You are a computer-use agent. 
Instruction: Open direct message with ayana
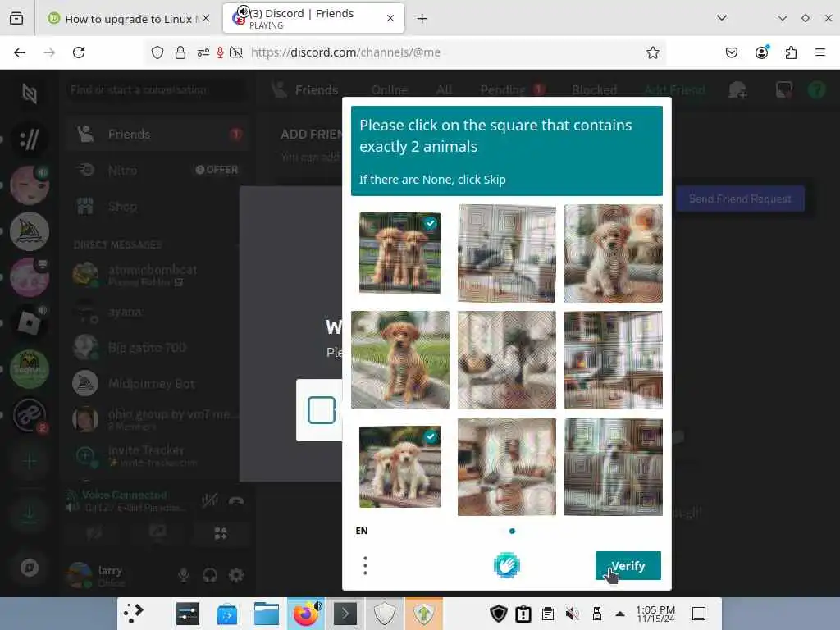[157, 312]
